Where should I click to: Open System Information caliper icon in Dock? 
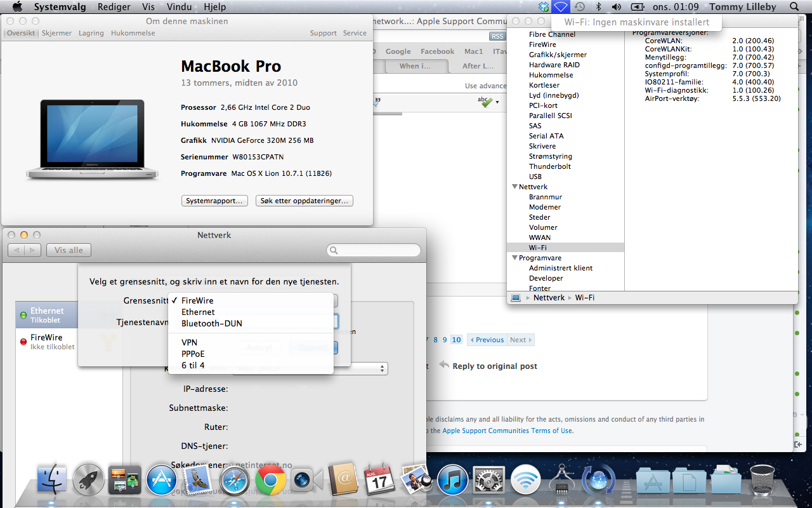pyautogui.click(x=561, y=479)
